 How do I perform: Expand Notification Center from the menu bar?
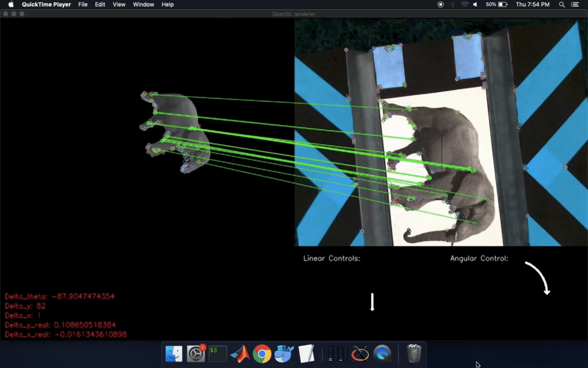(575, 5)
